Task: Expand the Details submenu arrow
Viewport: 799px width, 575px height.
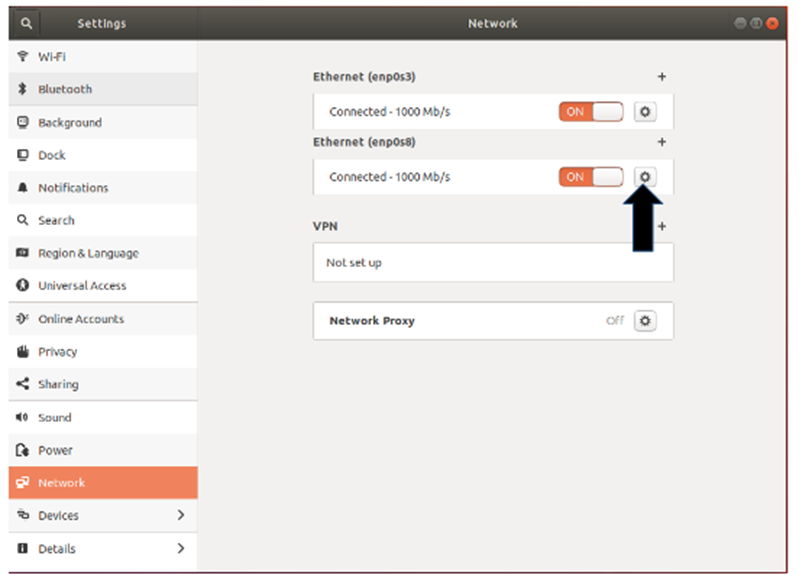Action: pyautogui.click(x=181, y=548)
